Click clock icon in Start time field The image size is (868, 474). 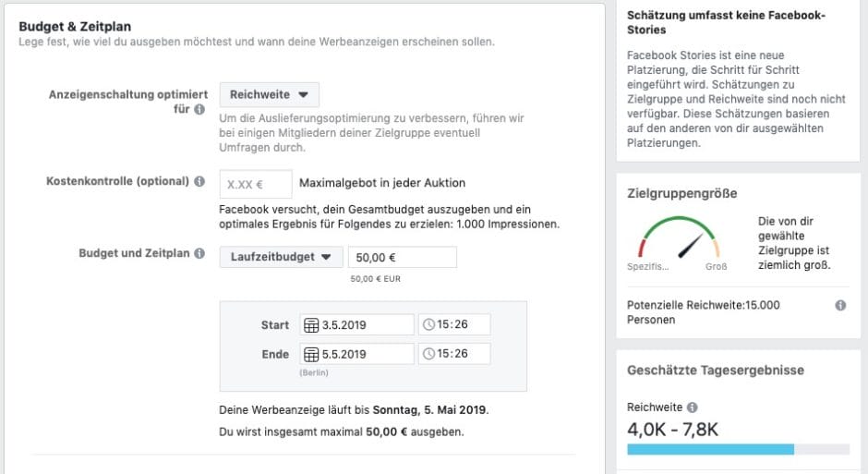[x=428, y=325]
